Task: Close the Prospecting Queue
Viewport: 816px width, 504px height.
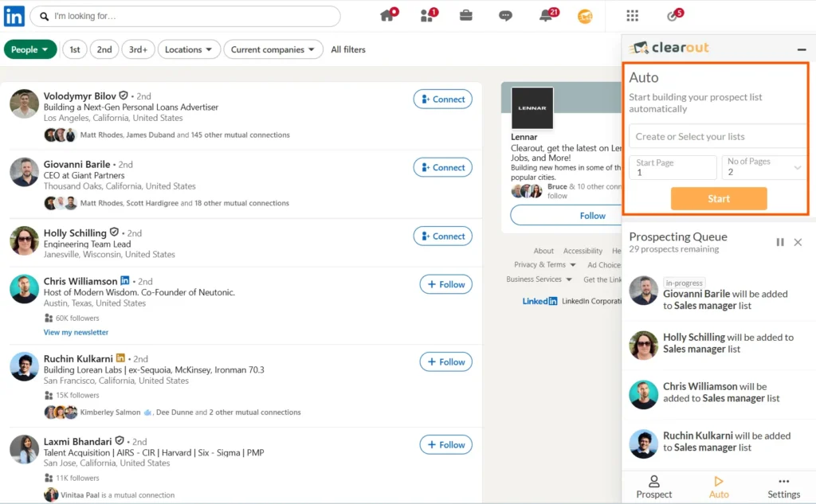Action: (x=798, y=242)
